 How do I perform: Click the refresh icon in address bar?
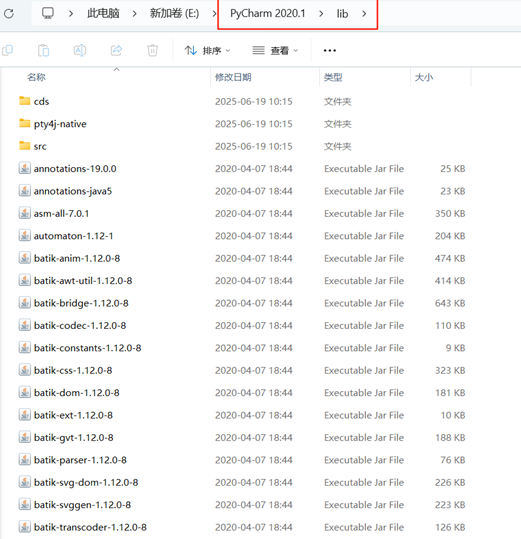9,14
